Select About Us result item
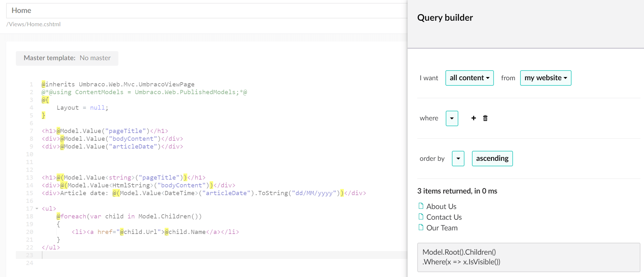 [x=441, y=206]
